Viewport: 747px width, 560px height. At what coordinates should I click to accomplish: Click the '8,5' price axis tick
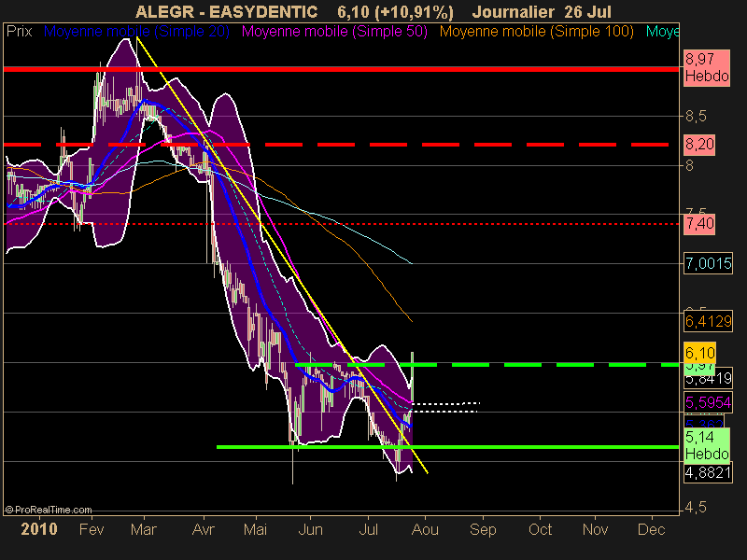tap(696, 116)
